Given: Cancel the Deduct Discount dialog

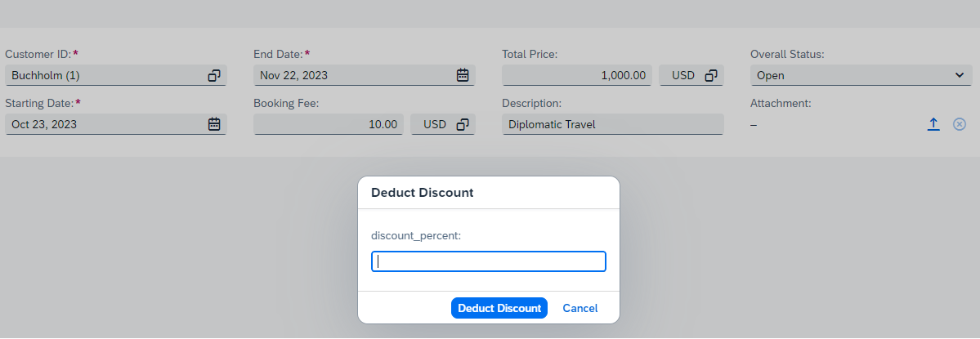Looking at the screenshot, I should pos(580,309).
